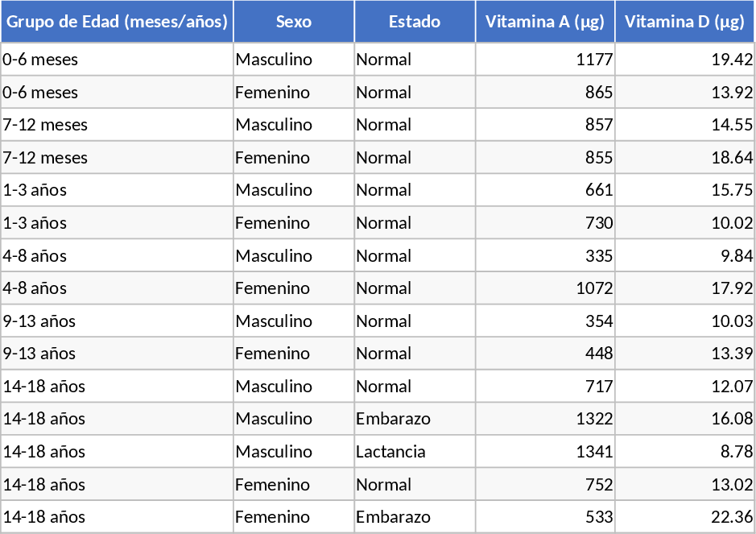Click the Vitamina A cell with value 448
Viewport: 756px width, 534px height.
[x=545, y=354]
